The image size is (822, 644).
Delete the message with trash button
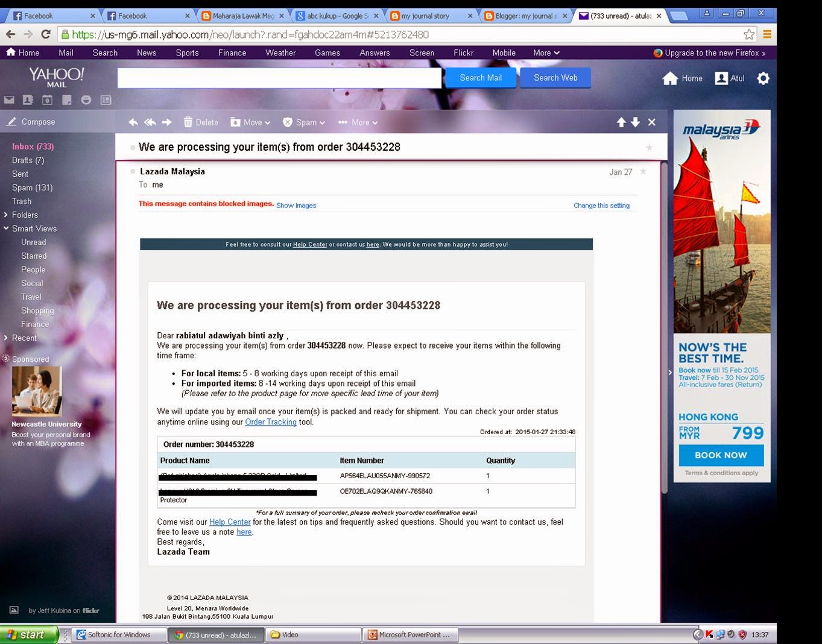click(x=201, y=122)
